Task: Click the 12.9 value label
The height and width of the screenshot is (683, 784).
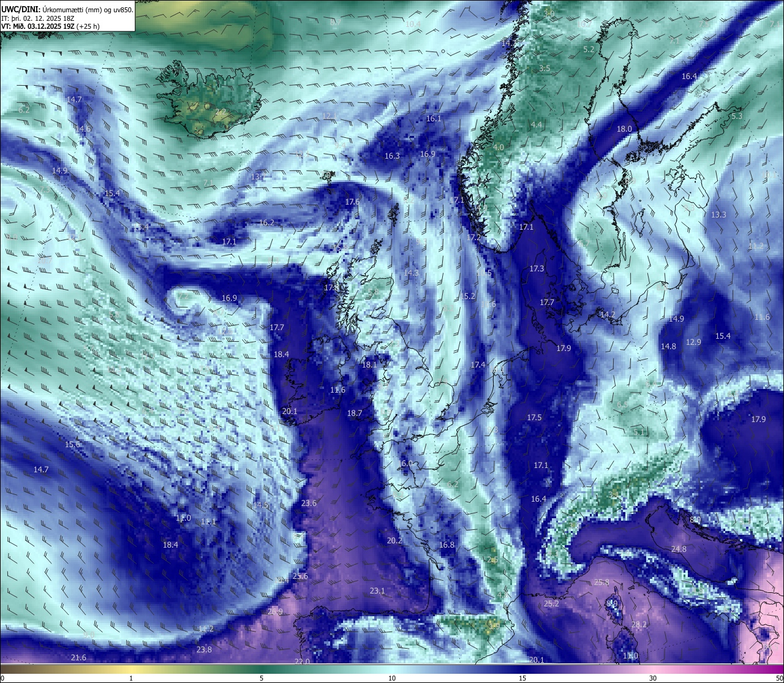Action: [693, 342]
